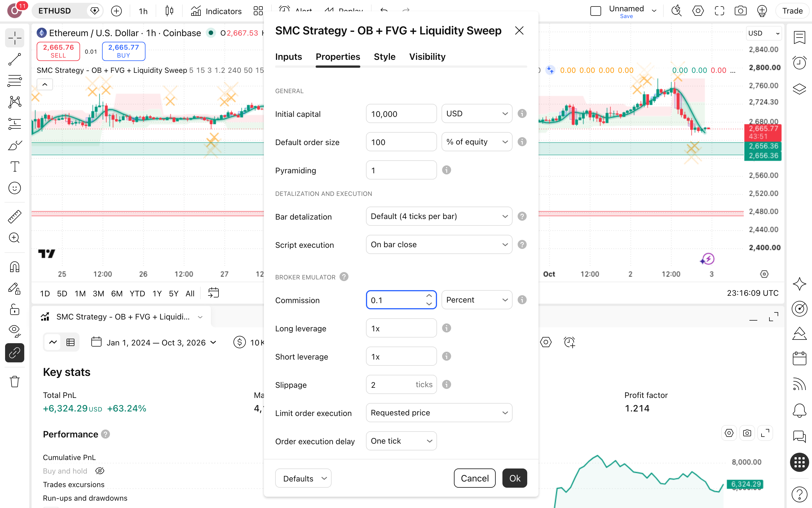Click the red SELL price button
Image resolution: width=812 pixels, height=508 pixels.
coord(58,51)
